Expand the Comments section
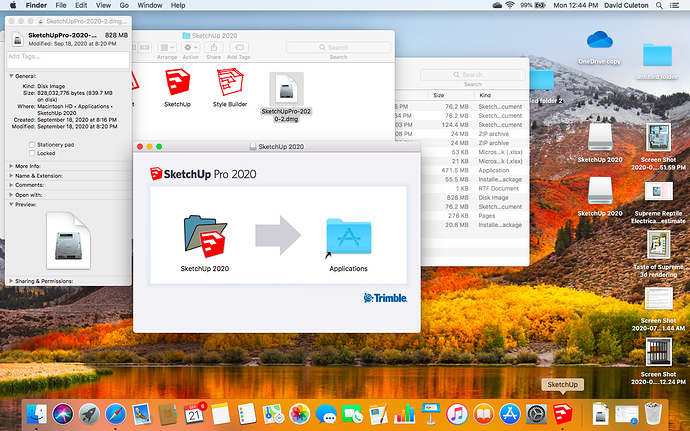 [11, 185]
